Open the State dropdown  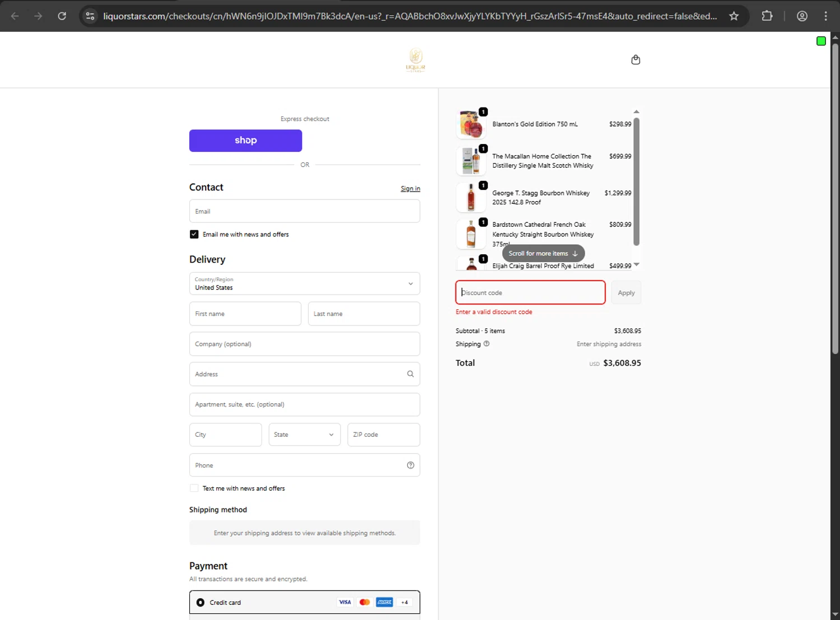point(305,435)
